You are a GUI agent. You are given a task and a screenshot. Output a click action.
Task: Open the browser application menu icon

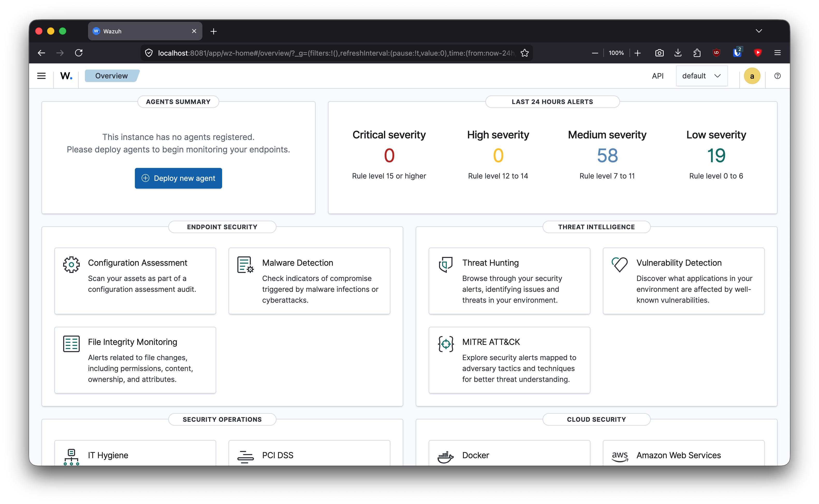pos(777,53)
